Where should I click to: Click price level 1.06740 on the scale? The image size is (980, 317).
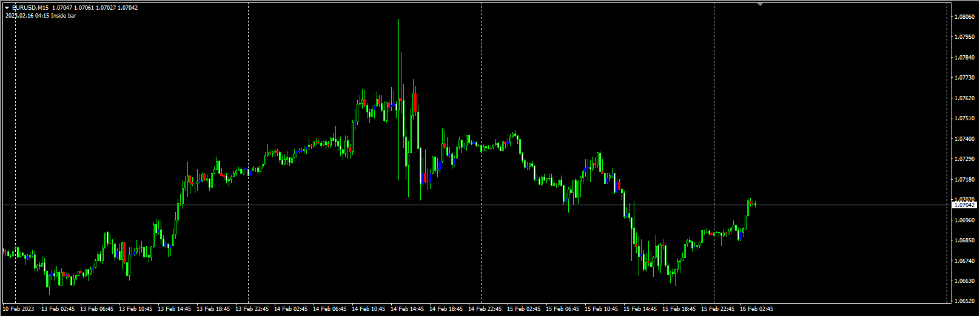[964, 261]
